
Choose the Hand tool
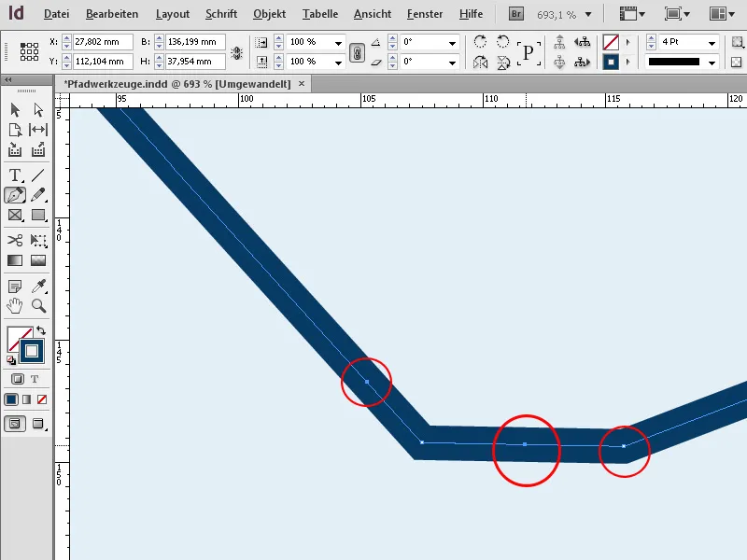click(15, 306)
